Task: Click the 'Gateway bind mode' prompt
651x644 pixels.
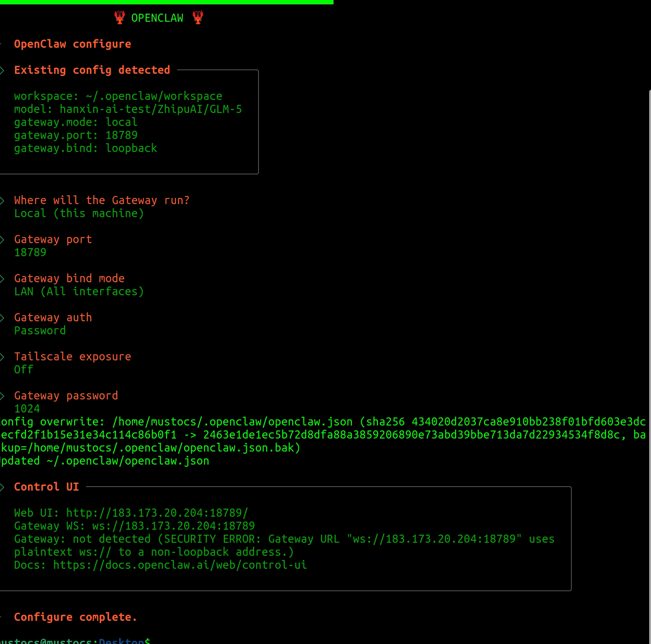Action: (69, 279)
